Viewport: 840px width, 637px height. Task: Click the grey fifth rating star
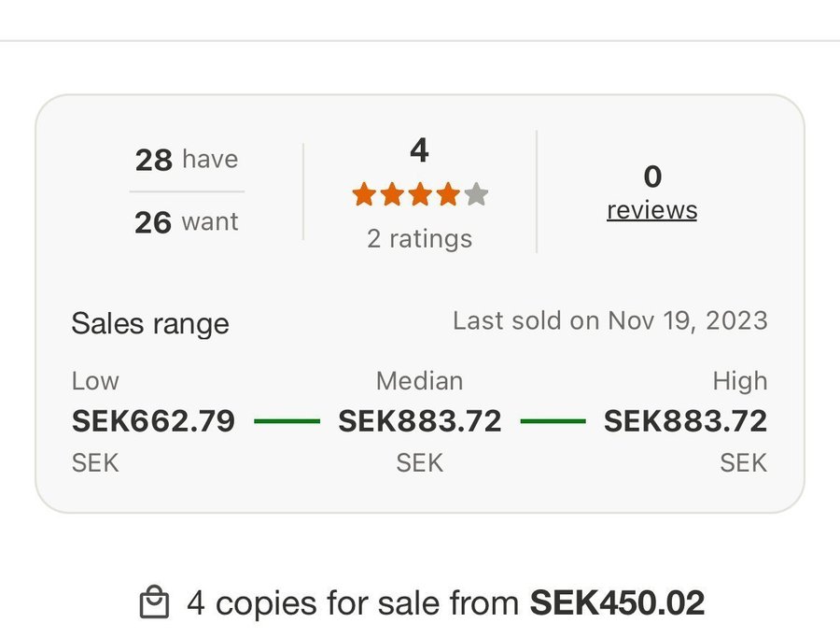tap(476, 194)
